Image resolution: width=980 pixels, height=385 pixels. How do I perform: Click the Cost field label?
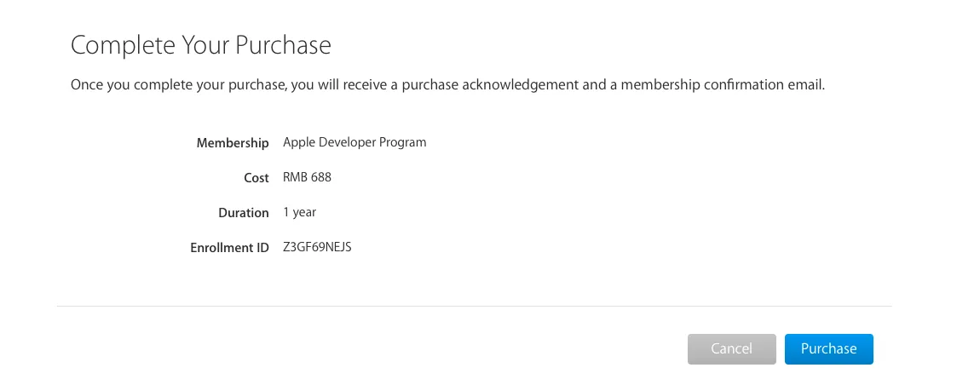[257, 178]
